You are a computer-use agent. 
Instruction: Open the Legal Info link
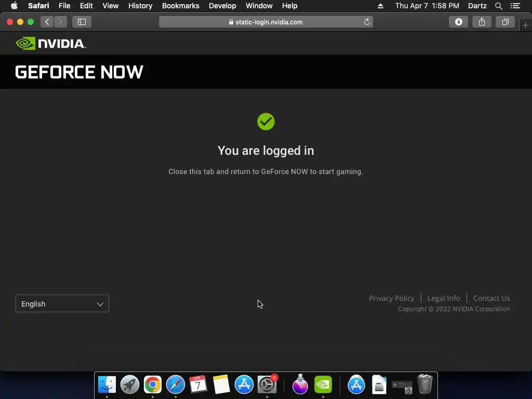[444, 298]
